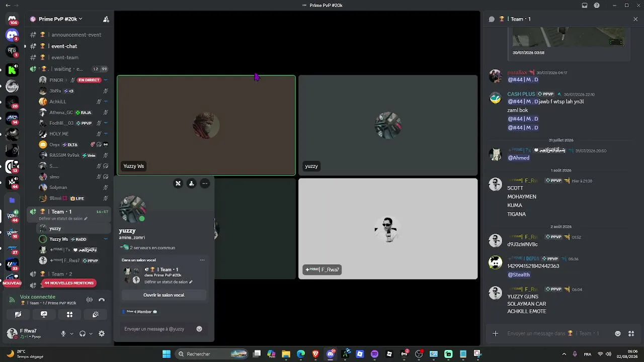Open Brave browser from the taskbar
The width and height of the screenshot is (644, 362).
pyautogui.click(x=315, y=354)
